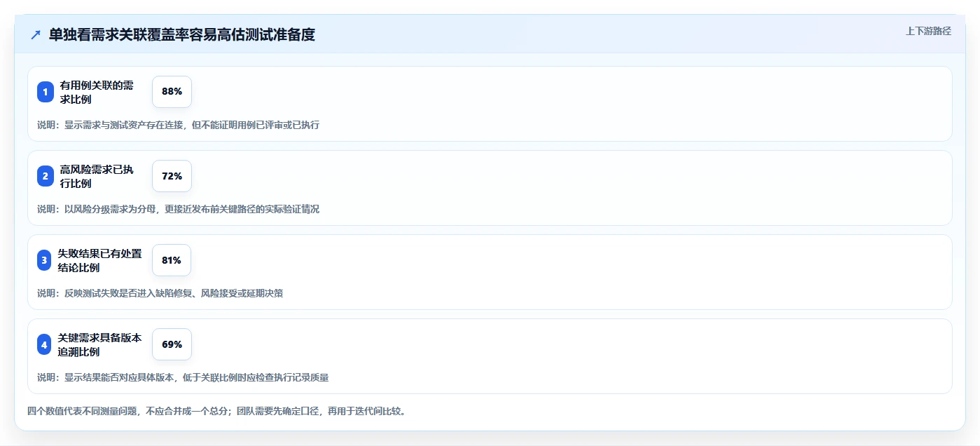
Task: Click the arrow icon beside the title
Action: click(36, 35)
